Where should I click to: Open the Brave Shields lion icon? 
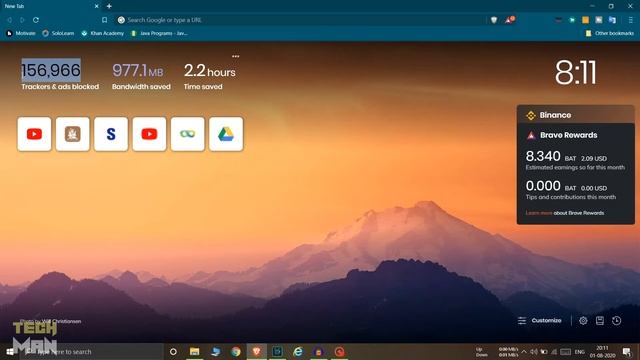494,20
